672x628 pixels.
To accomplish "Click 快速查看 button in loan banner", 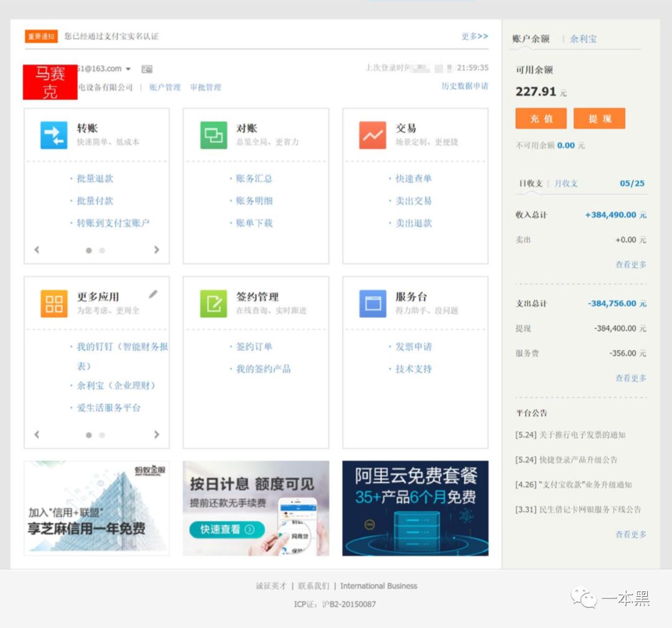I will point(226,530).
